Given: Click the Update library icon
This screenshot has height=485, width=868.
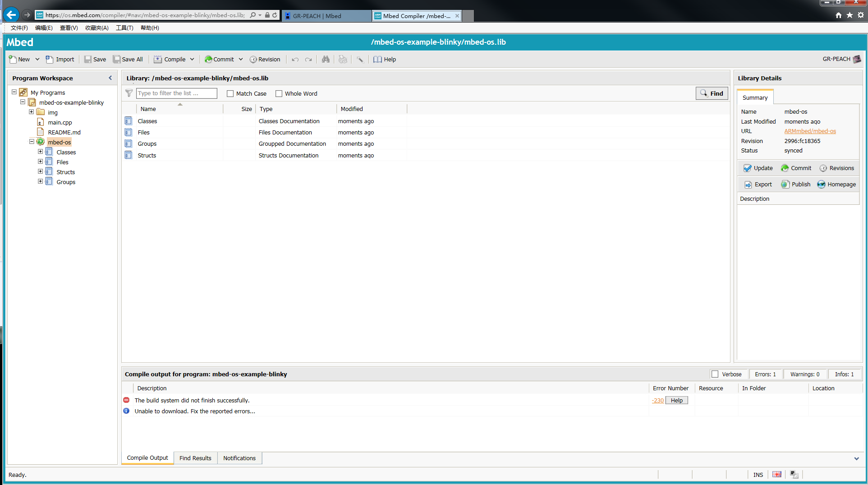Looking at the screenshot, I should 748,168.
